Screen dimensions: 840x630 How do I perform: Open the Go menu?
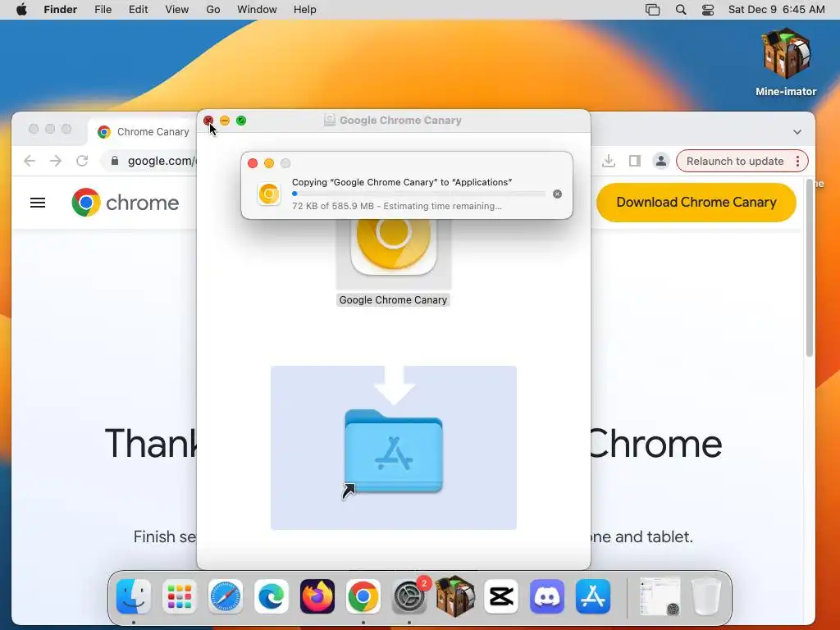pos(213,10)
